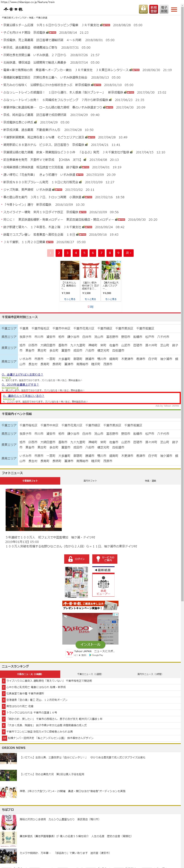184x868 pixels.
Task: Switch to the 国内外フォト tab
Action: (90, 480)
